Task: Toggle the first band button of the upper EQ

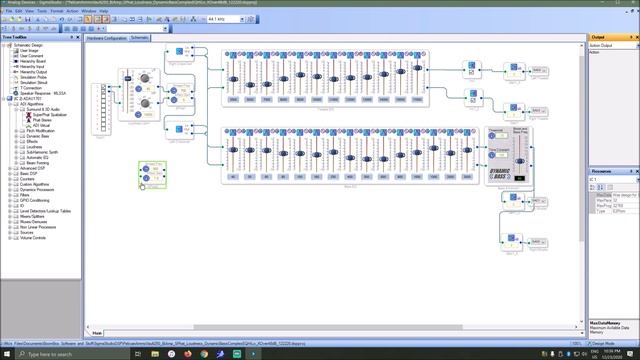Action: point(233,55)
